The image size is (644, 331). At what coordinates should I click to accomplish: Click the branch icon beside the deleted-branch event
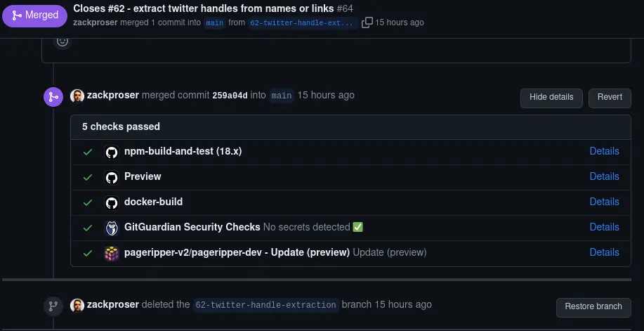tap(53, 306)
